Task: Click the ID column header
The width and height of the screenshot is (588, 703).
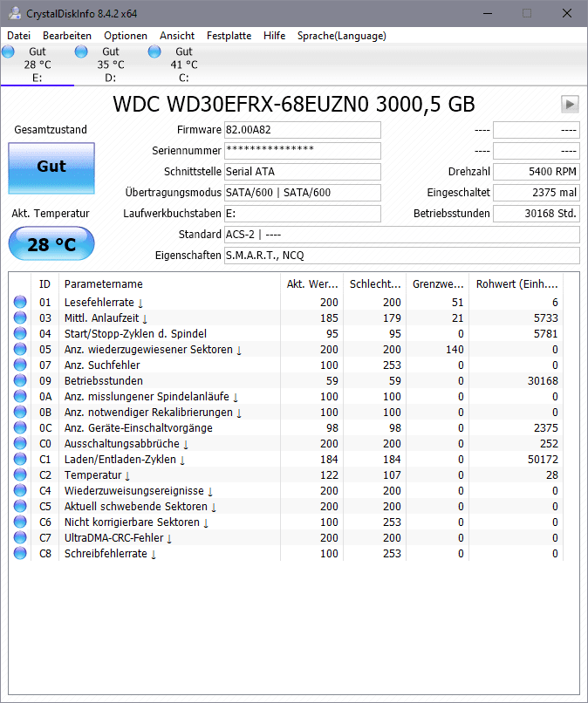Action: 44,284
